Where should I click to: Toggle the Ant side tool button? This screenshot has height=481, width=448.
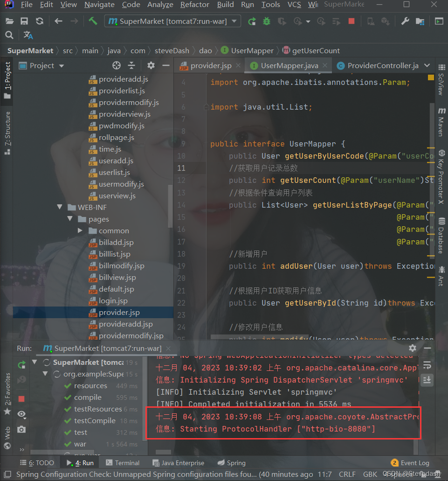441,276
